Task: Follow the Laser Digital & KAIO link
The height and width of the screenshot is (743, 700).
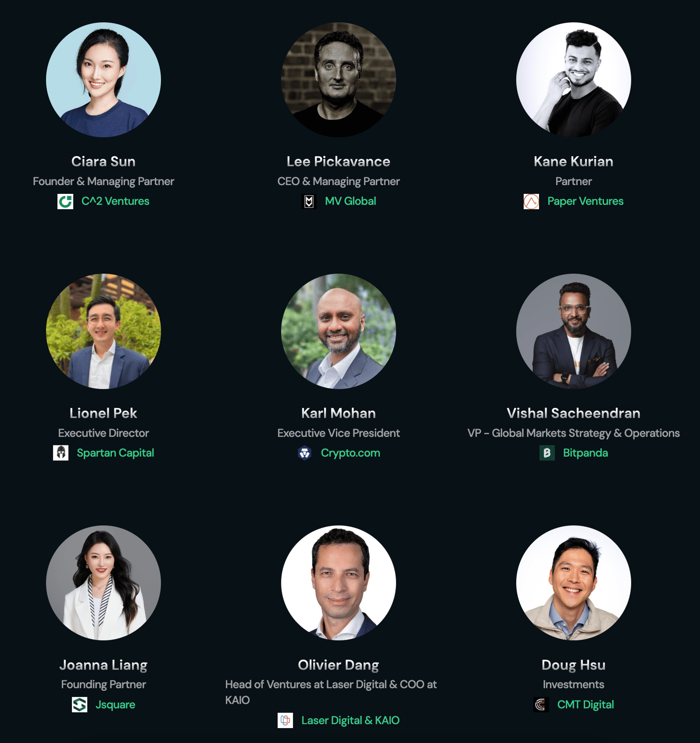Action: (x=350, y=720)
